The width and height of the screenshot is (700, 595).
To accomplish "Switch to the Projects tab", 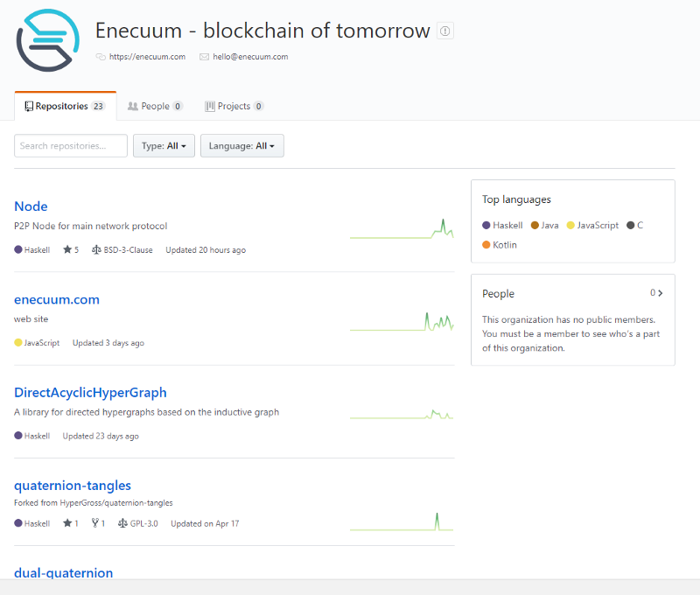I will [x=234, y=106].
